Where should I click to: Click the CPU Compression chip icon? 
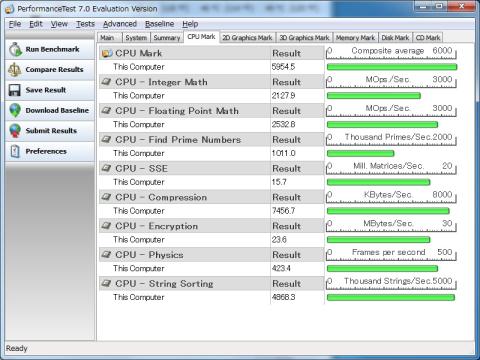(x=106, y=197)
